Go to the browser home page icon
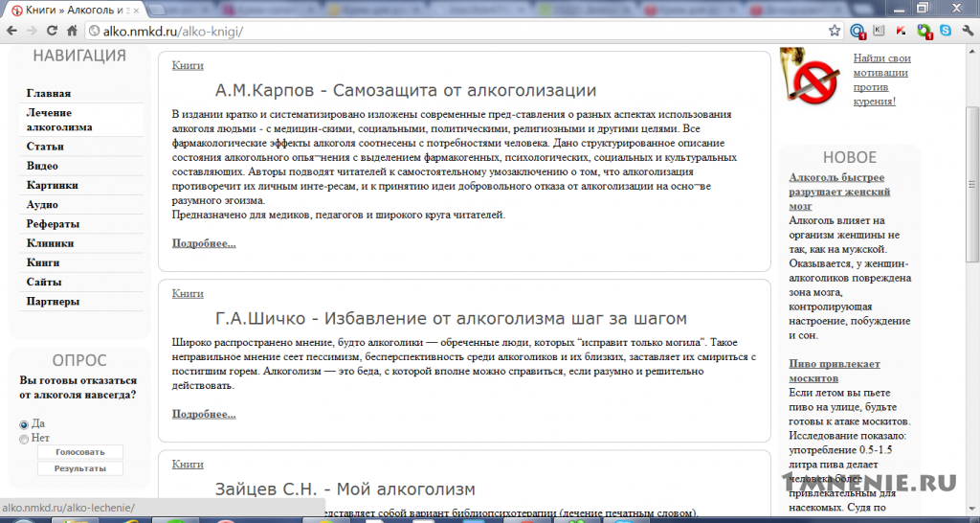This screenshot has height=523, width=980. (73, 31)
